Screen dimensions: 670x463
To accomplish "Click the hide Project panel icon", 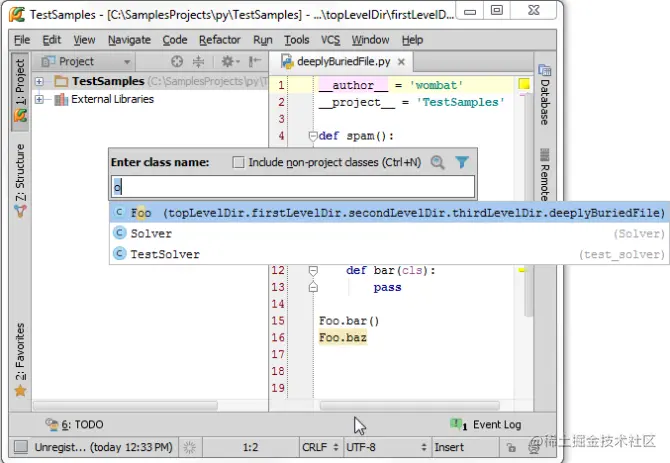I will coord(255,62).
